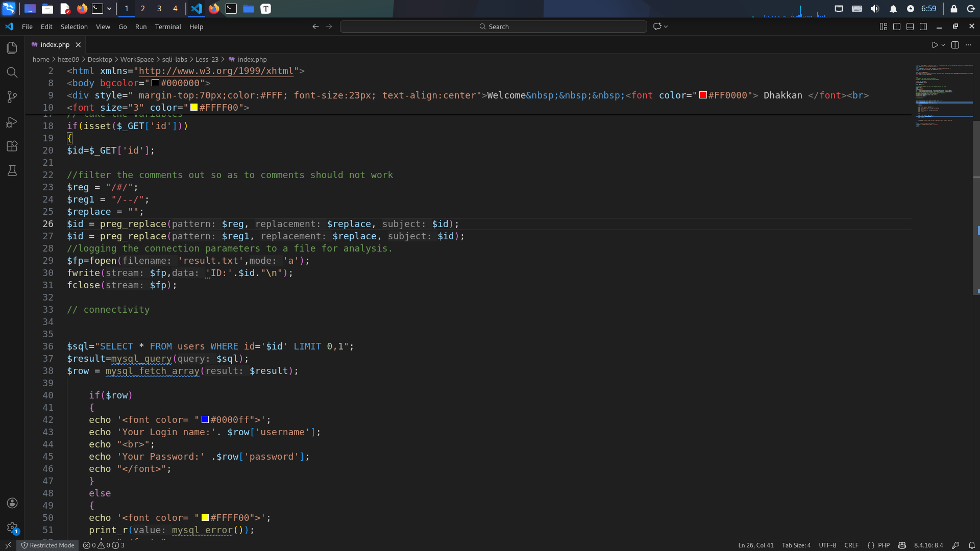
Task: Open the Run and Debug view
Action: [12, 122]
